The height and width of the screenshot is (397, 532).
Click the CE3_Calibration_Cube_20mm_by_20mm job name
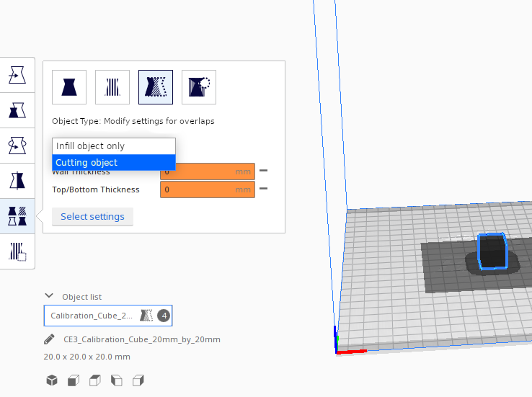142,339
